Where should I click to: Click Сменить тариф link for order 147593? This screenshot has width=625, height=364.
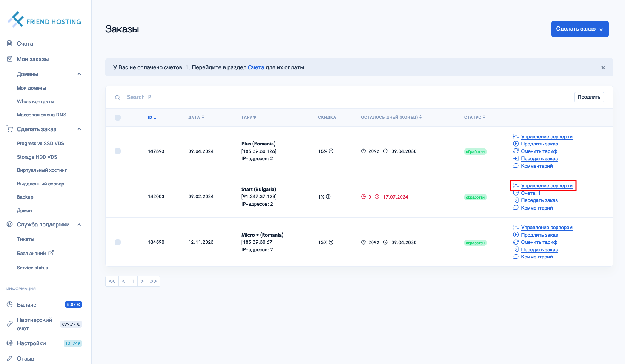(x=539, y=151)
